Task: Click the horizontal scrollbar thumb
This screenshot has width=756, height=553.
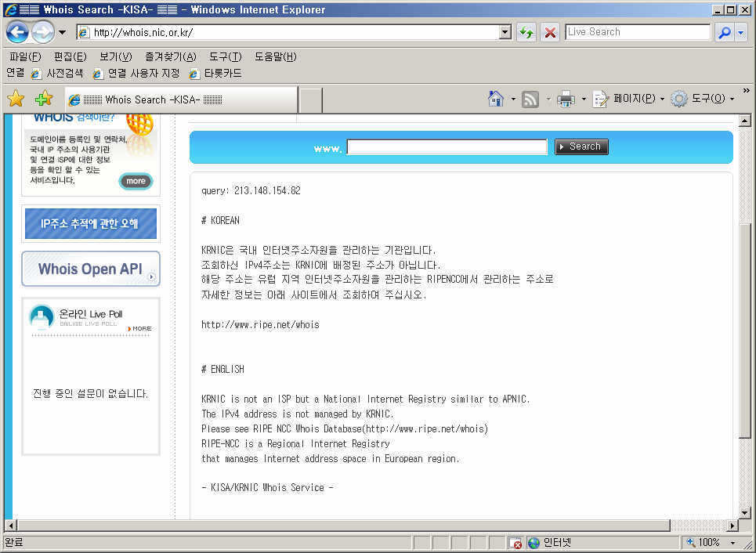Action: [344, 526]
